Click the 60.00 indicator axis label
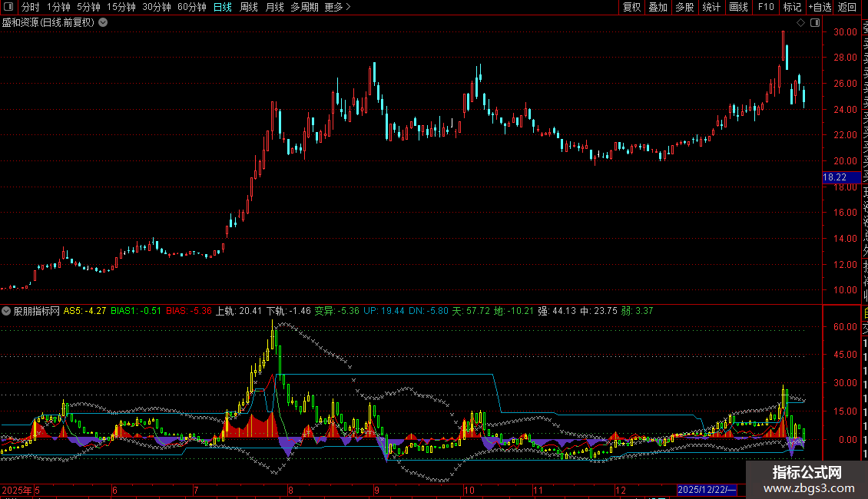The width and height of the screenshot is (868, 499). pos(845,327)
